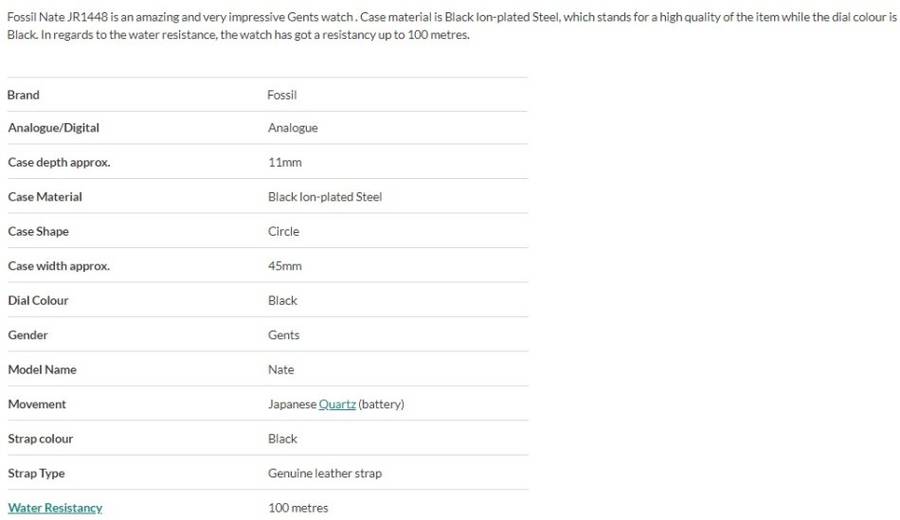Click the Movement row label
The image size is (900, 520).
point(37,404)
